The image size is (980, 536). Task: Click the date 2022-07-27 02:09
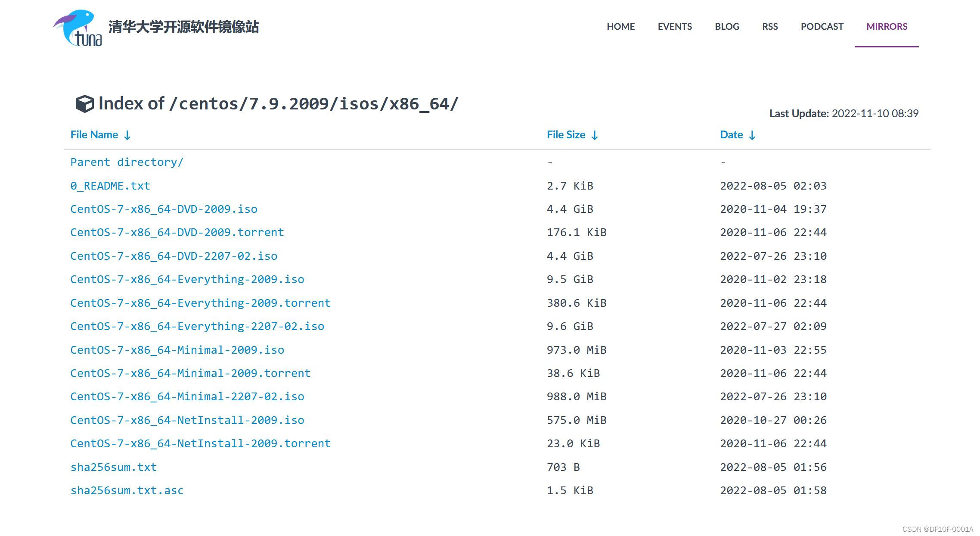tap(773, 326)
